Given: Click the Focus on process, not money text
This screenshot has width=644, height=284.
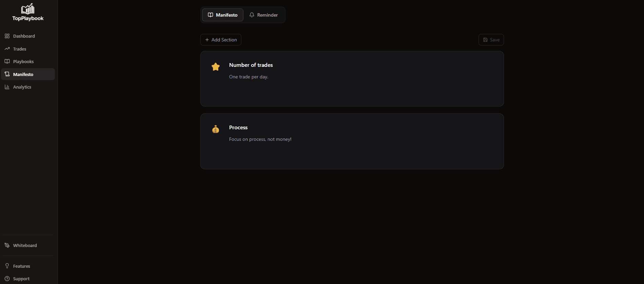Looking at the screenshot, I should 260,139.
